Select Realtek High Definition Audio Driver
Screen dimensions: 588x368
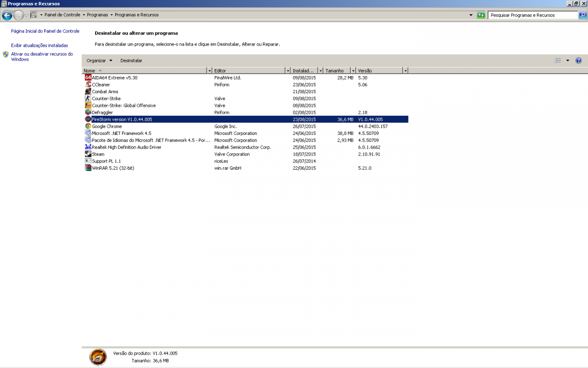pyautogui.click(x=127, y=147)
